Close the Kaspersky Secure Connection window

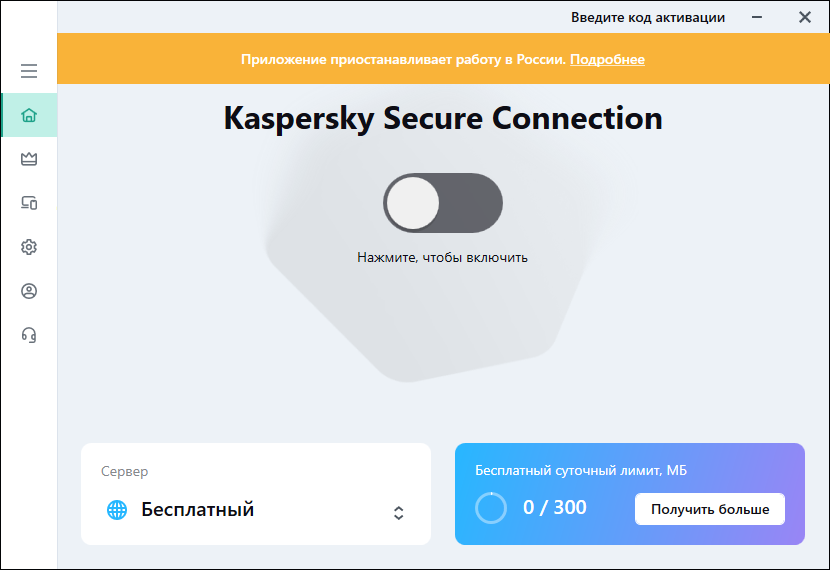(x=804, y=17)
